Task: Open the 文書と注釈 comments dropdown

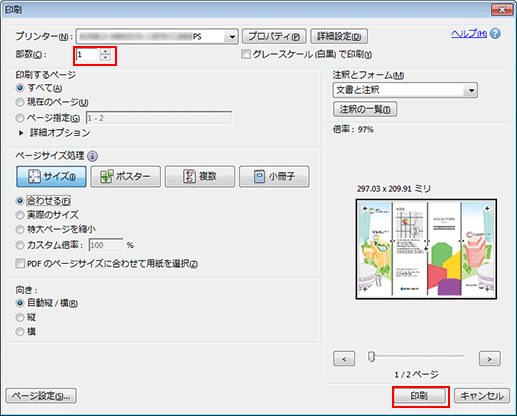Action: tap(471, 90)
